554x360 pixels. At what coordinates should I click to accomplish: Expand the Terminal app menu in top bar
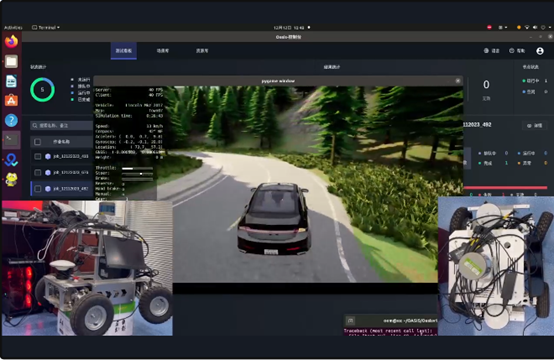coord(46,28)
